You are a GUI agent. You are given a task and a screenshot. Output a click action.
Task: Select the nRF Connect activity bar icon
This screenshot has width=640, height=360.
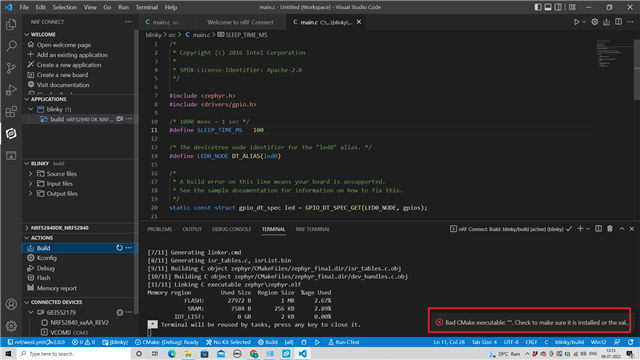pos(11,133)
